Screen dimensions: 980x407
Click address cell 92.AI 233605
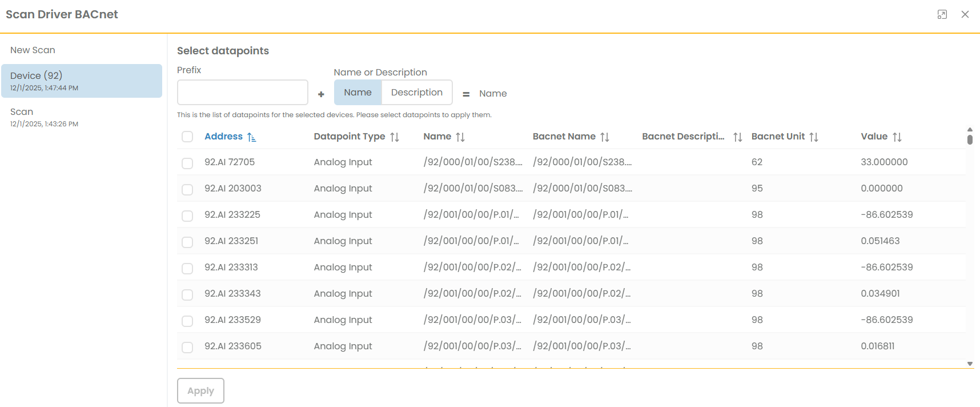click(233, 346)
